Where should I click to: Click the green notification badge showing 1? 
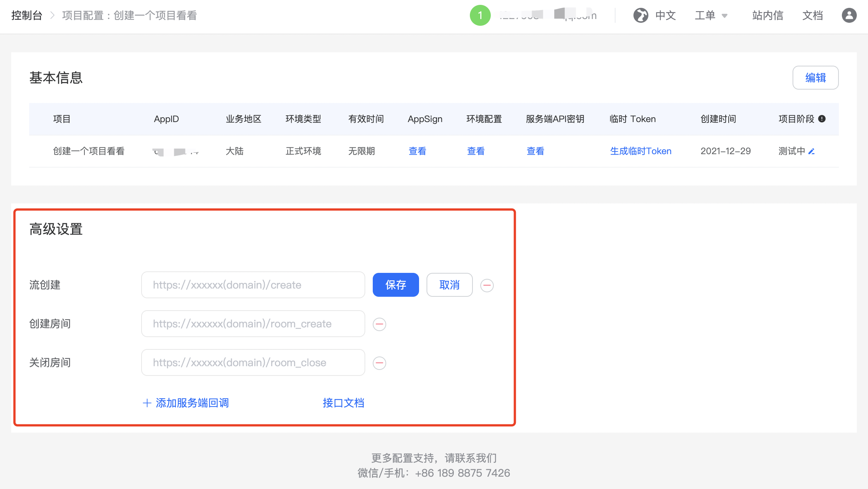tap(480, 15)
